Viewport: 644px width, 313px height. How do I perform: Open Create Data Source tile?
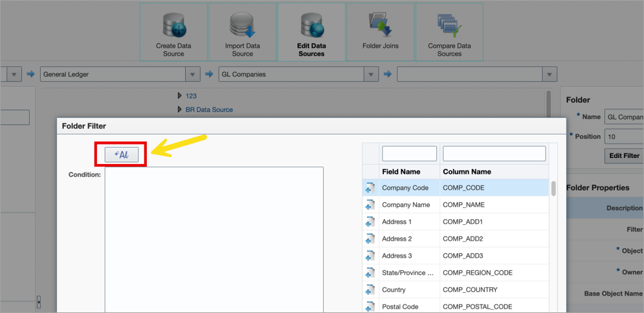[173, 32]
